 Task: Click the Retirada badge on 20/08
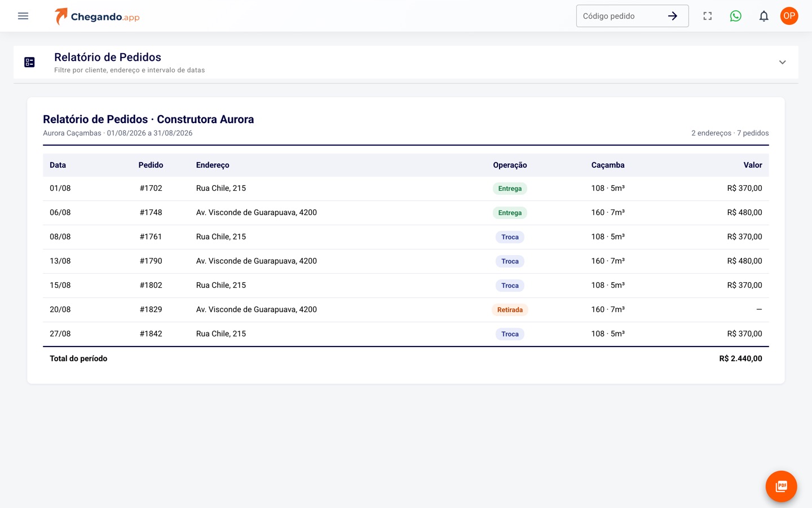tap(510, 310)
